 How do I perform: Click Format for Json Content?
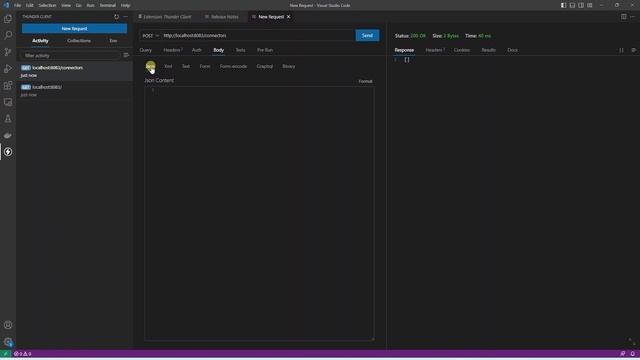point(365,81)
